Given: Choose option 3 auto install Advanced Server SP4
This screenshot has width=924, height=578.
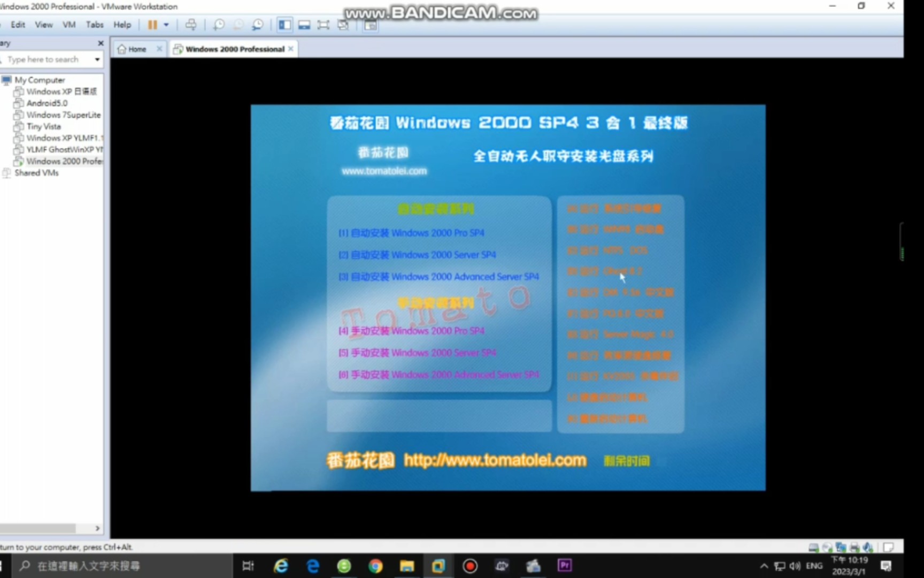Looking at the screenshot, I should click(438, 277).
